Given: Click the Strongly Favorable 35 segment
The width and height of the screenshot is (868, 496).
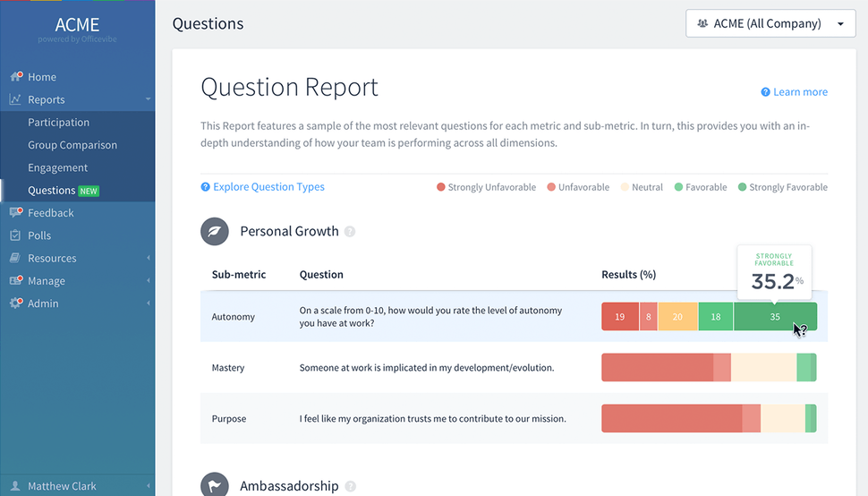Looking at the screenshot, I should 774,317.
